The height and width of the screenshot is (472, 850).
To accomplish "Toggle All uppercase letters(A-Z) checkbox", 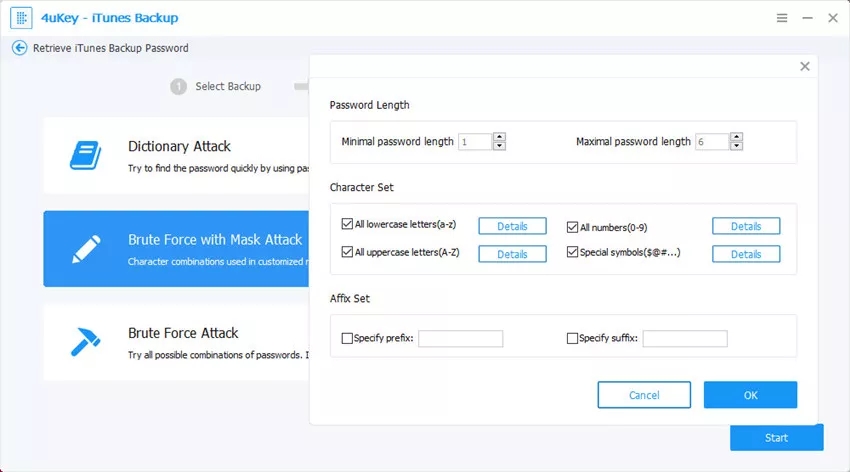I will [348, 254].
